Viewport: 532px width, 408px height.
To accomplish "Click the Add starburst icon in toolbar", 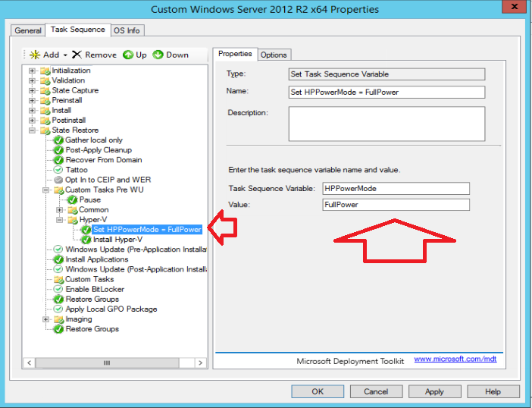I will [x=35, y=55].
